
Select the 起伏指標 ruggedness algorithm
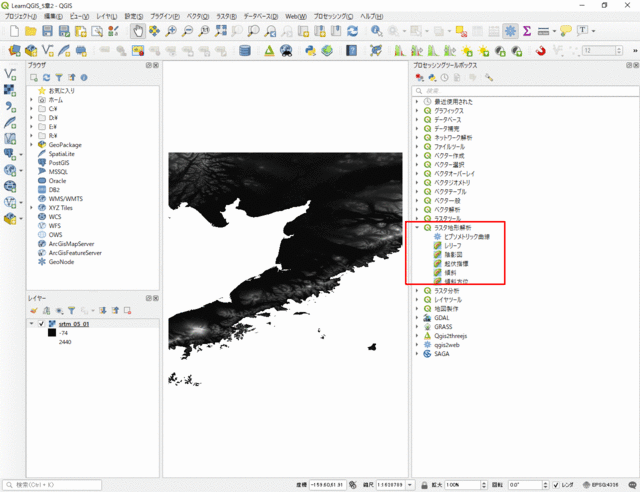pos(456,263)
